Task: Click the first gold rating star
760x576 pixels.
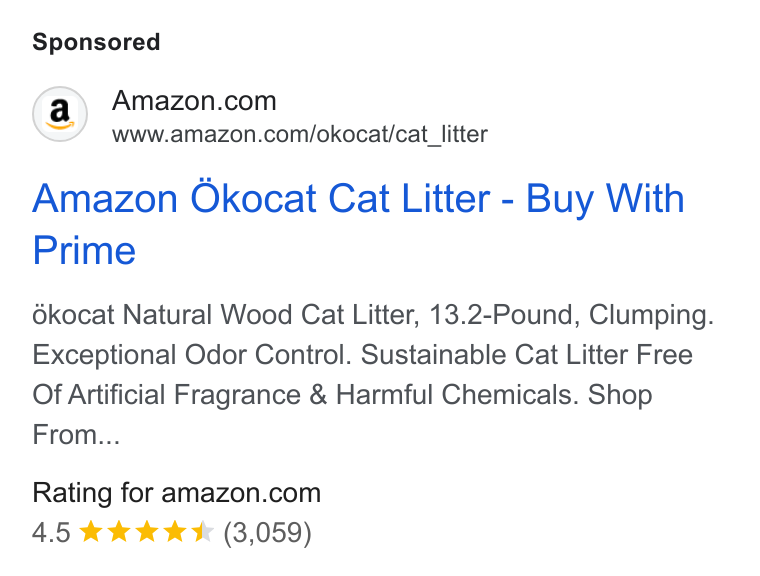Action: [90, 531]
